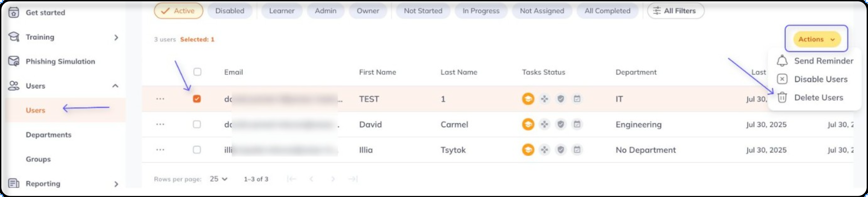The width and height of the screenshot is (868, 197).
Task: Sort by the Email column header
Action: pos(234,72)
